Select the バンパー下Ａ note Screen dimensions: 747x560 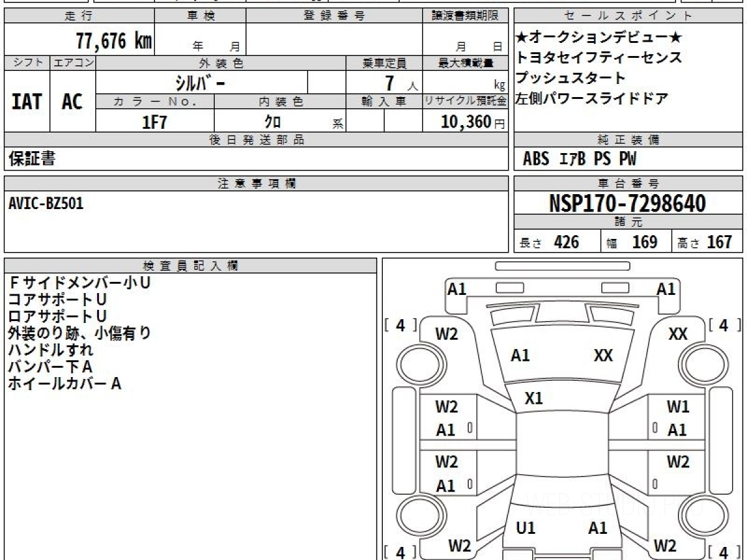tap(50, 366)
